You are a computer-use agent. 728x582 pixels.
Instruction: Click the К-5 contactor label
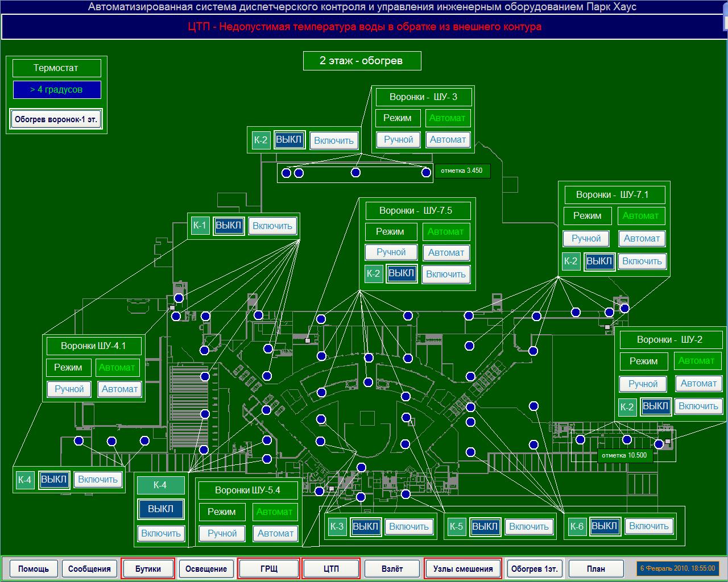click(x=457, y=527)
